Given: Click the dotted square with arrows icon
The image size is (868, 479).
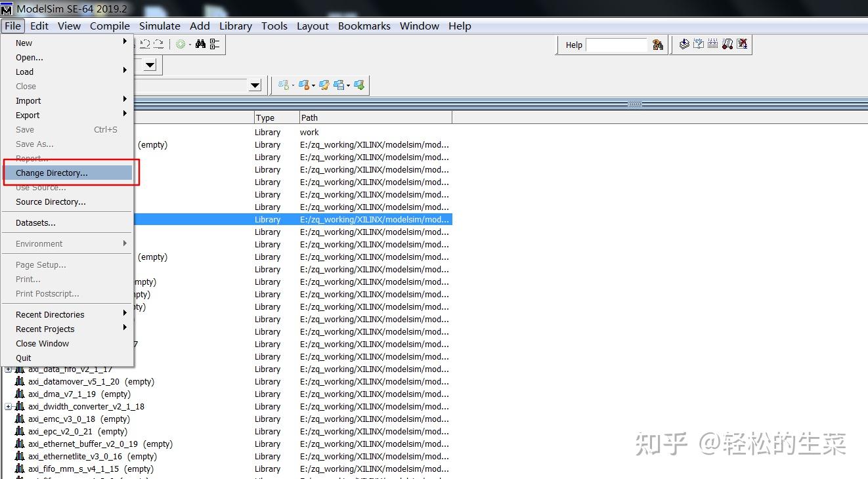Looking at the screenshot, I should 699,44.
